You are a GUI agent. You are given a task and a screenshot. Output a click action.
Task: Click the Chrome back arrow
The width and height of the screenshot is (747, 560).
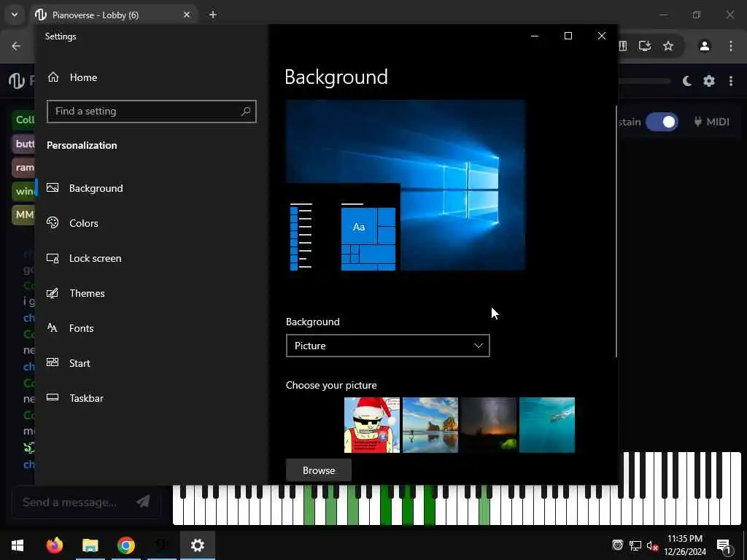click(16, 46)
